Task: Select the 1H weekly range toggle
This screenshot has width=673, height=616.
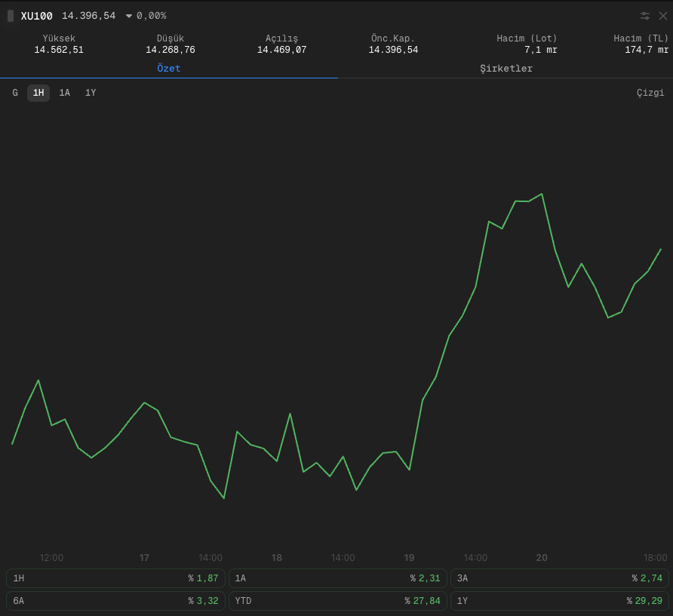Action: point(38,93)
